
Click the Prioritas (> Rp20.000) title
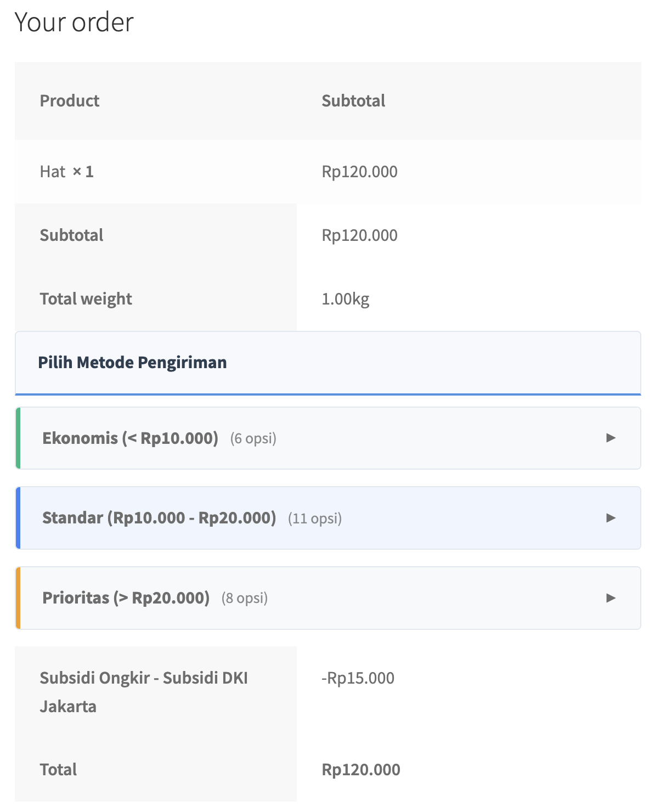(x=126, y=598)
